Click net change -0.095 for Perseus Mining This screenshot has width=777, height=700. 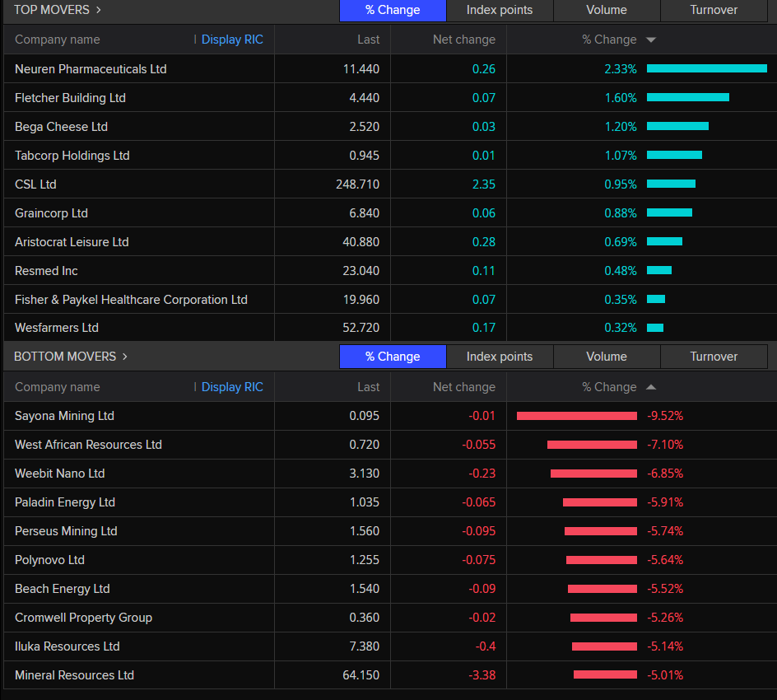click(x=479, y=531)
